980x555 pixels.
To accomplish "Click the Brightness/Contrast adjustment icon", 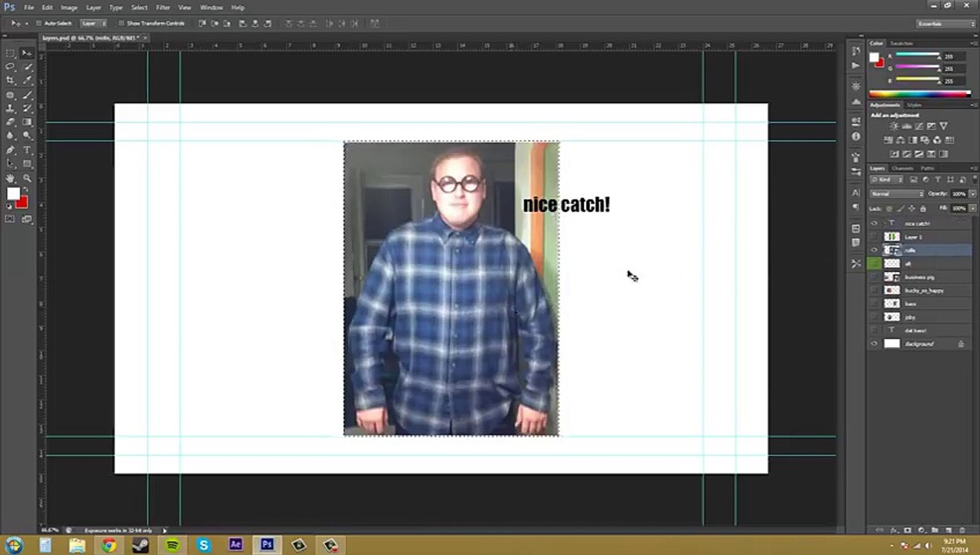I will click(894, 126).
